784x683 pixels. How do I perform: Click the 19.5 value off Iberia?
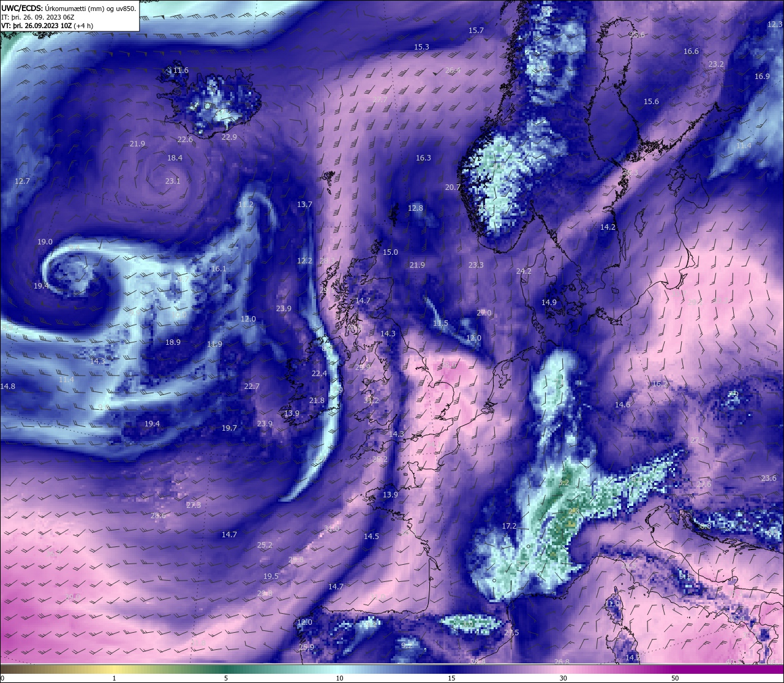271,576
